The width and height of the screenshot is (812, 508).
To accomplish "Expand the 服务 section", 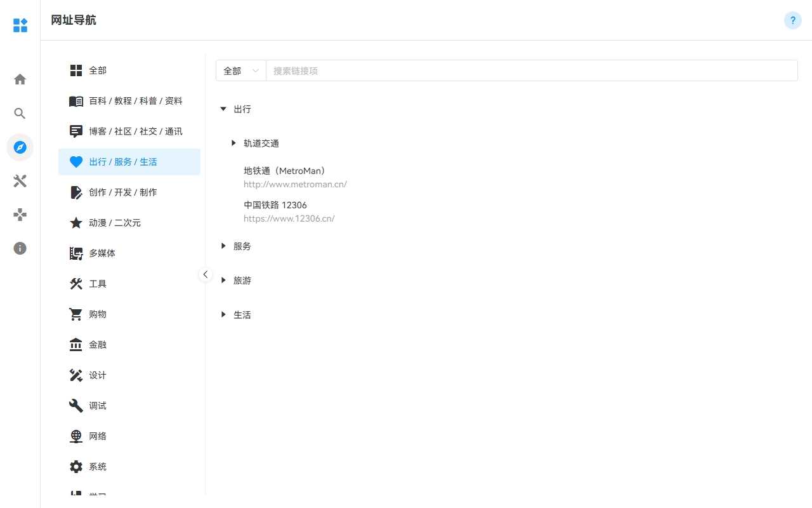I will pos(223,246).
